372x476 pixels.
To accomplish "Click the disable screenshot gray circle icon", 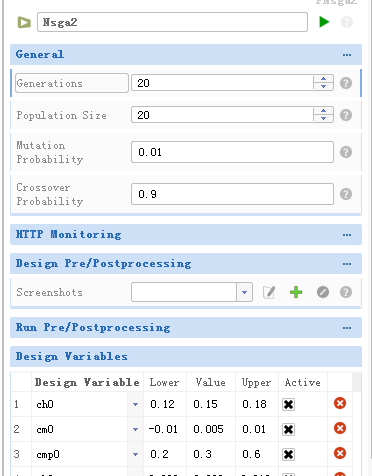I will (x=323, y=292).
